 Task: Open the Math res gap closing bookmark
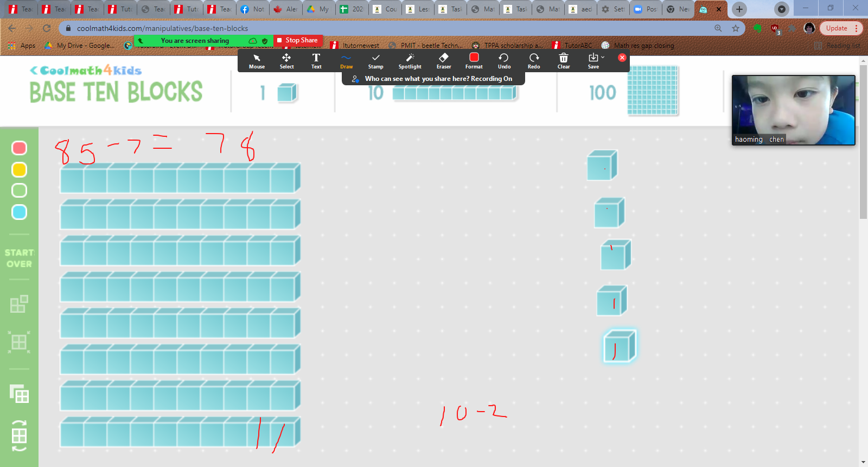click(x=637, y=46)
